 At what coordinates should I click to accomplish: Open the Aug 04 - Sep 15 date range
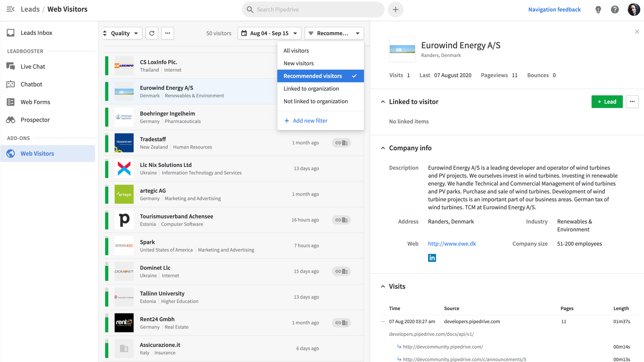tap(269, 33)
